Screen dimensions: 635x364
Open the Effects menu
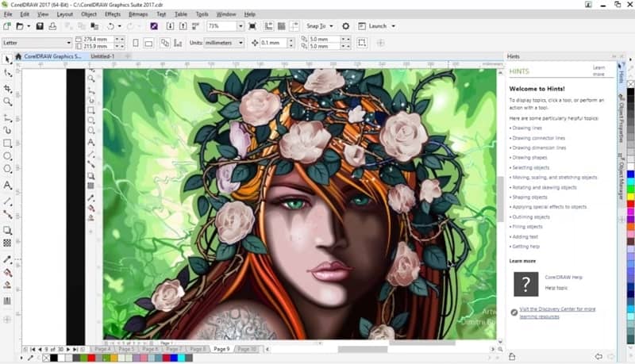coord(113,14)
